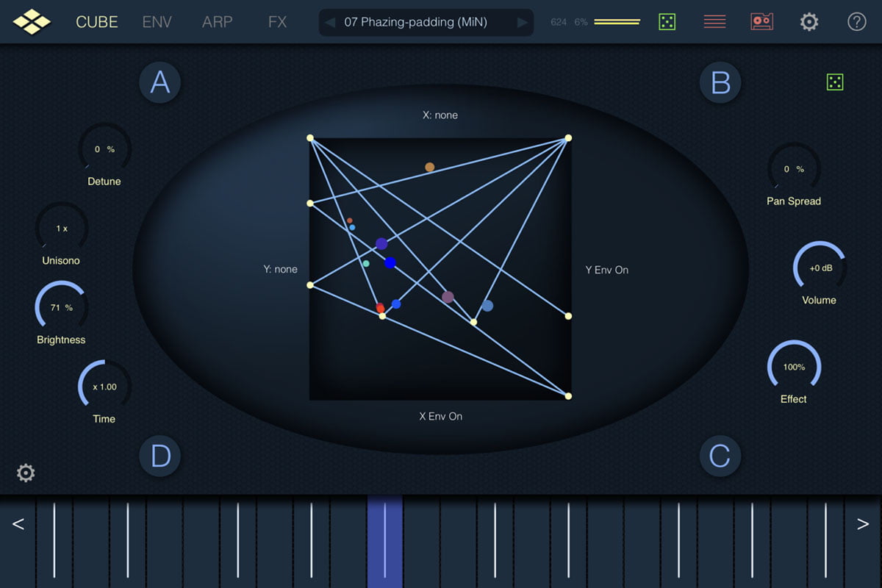Screen dimensions: 882x588
Task: Click the Detune knob
Action: point(104,149)
